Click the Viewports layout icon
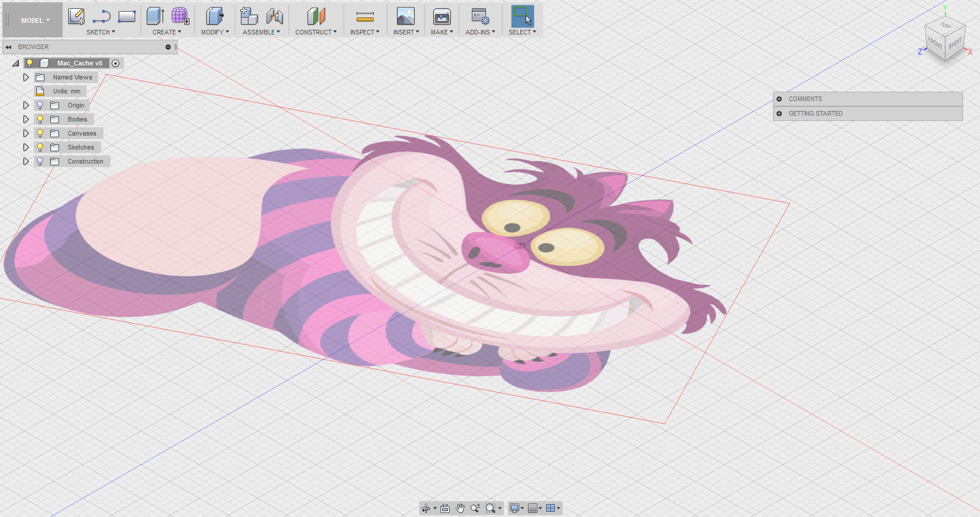 click(550, 508)
